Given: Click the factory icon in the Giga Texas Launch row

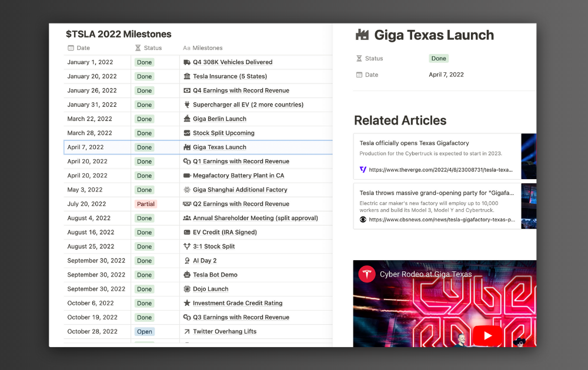Looking at the screenshot, I should 187,147.
